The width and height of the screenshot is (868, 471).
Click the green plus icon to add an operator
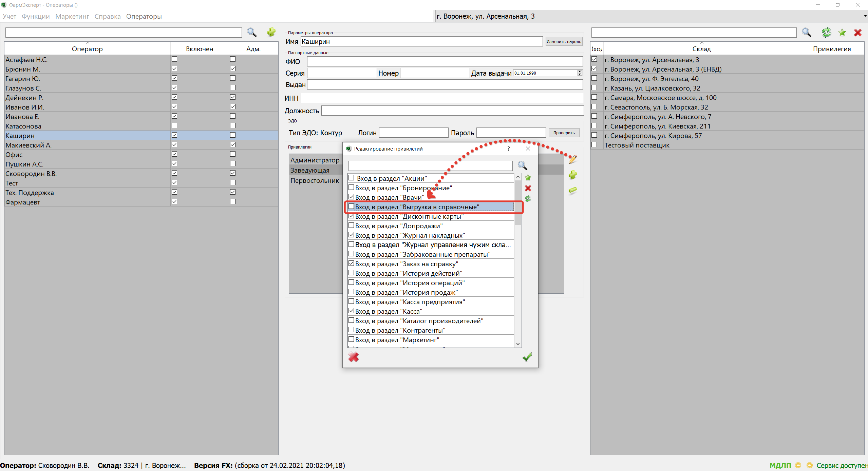tap(271, 32)
